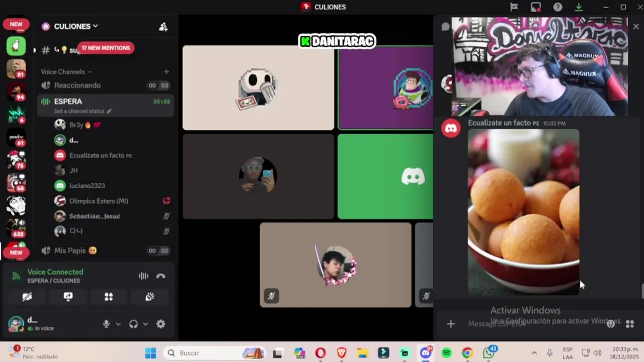This screenshot has width=644, height=362.
Task: Add attachment with the plus button
Action: point(451,324)
